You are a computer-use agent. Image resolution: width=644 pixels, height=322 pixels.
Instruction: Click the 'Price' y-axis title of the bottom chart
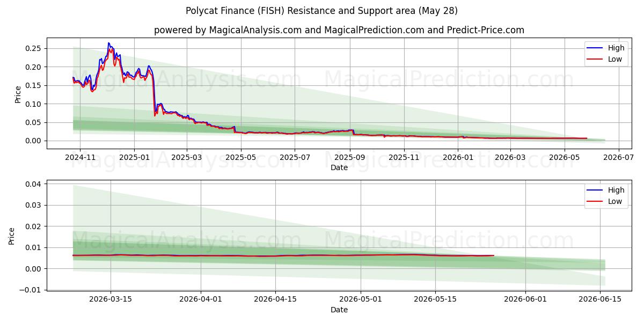click(x=12, y=236)
